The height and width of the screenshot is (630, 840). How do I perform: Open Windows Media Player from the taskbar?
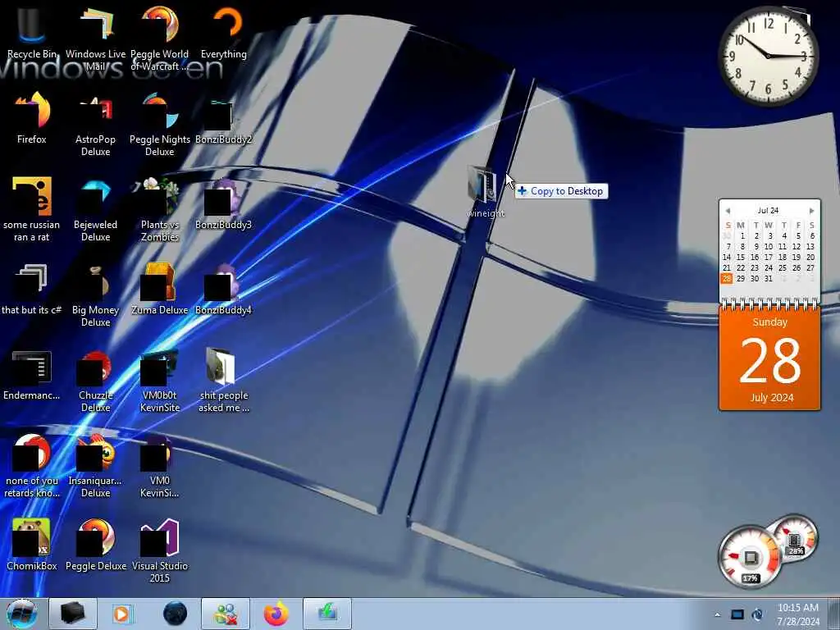(x=123, y=614)
